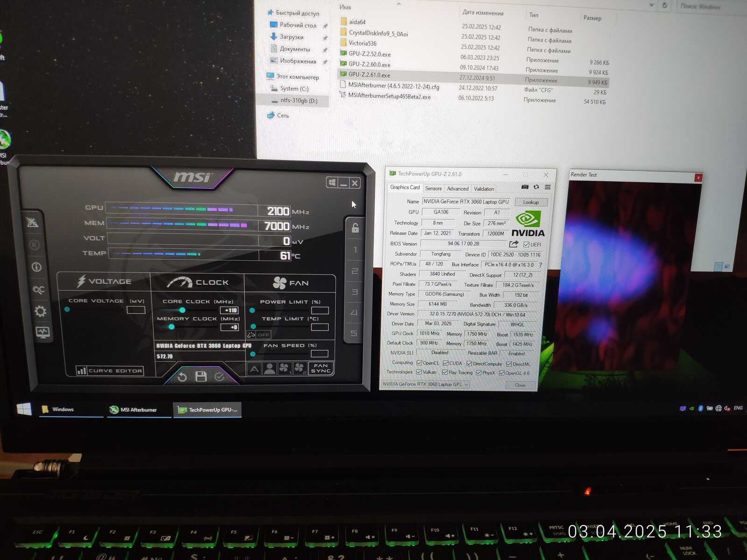Open the GPU selection dropdown in GPU-Z

point(425,385)
